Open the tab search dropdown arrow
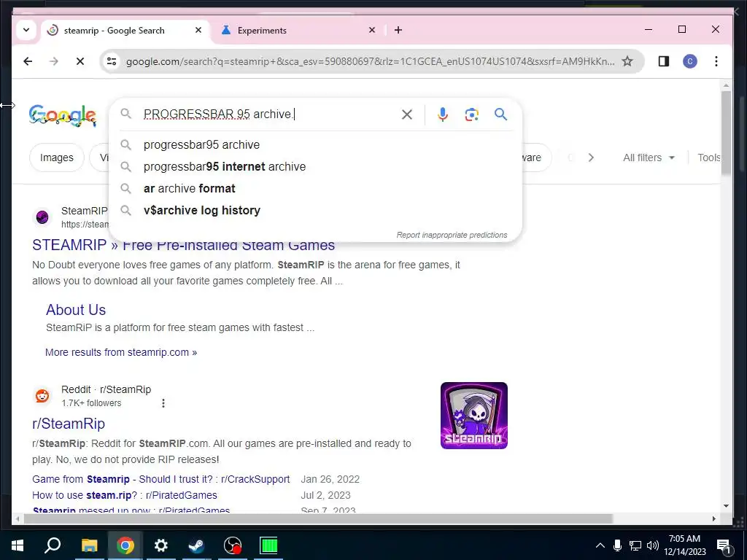Screen dimensions: 747x560 point(26,30)
